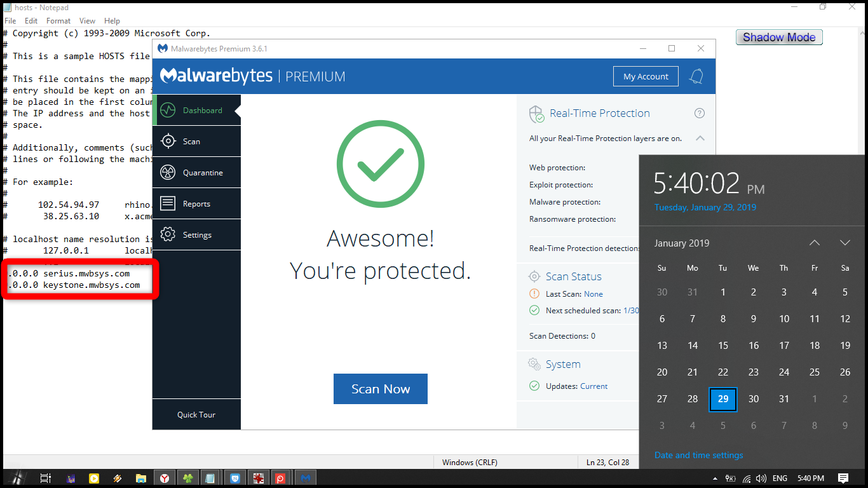
Task: Open Notepad View menu
Action: point(88,21)
